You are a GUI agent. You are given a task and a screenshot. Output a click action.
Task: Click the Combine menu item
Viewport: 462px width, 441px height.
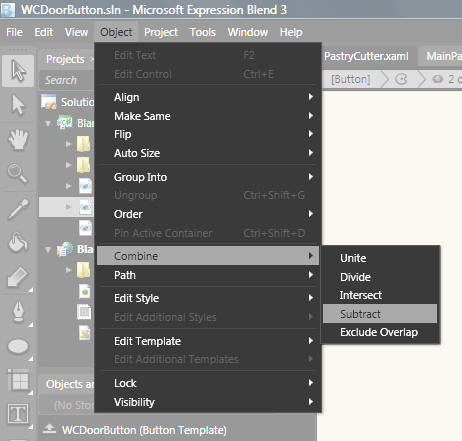pyautogui.click(x=208, y=256)
